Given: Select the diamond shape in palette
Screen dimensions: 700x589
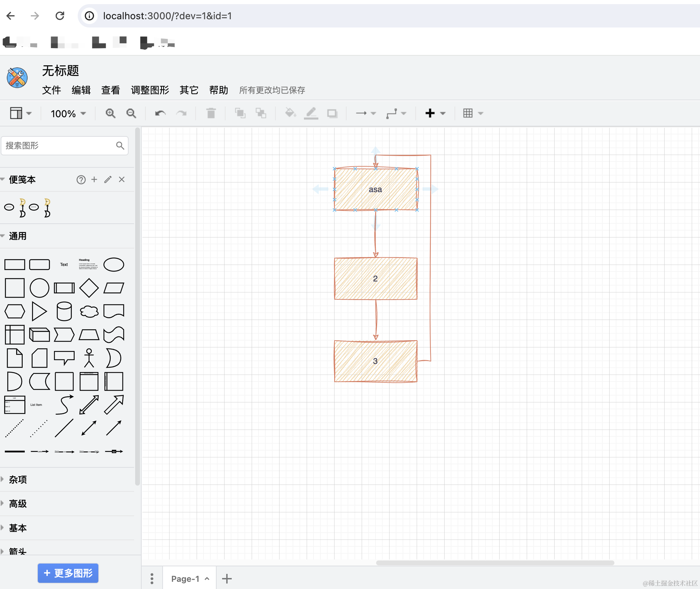Looking at the screenshot, I should click(89, 288).
